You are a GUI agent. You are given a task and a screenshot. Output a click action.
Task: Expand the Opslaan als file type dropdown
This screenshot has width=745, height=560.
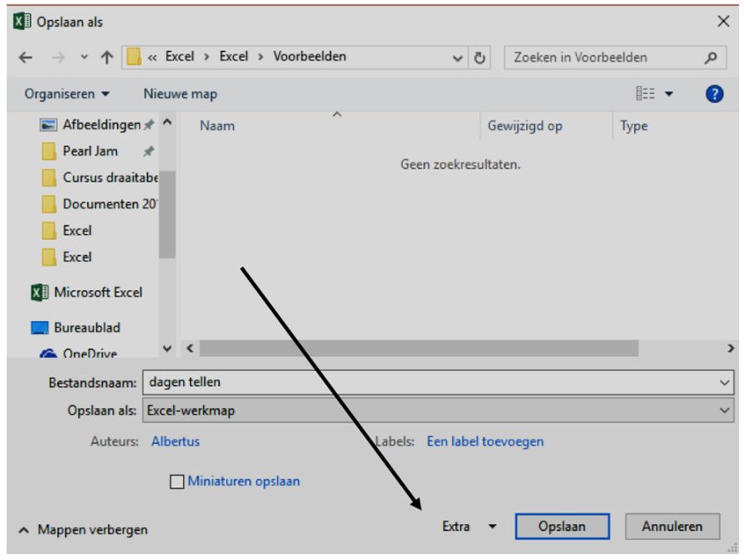(x=723, y=410)
